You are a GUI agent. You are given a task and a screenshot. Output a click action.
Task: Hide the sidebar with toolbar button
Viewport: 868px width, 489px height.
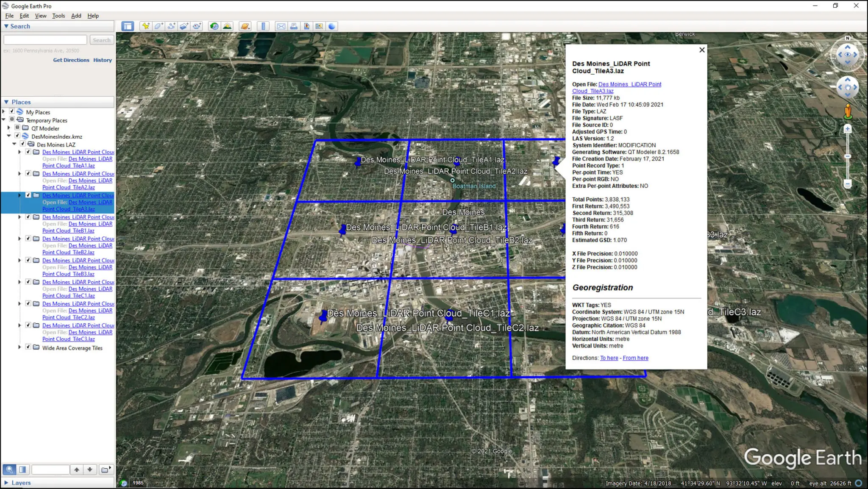click(128, 26)
